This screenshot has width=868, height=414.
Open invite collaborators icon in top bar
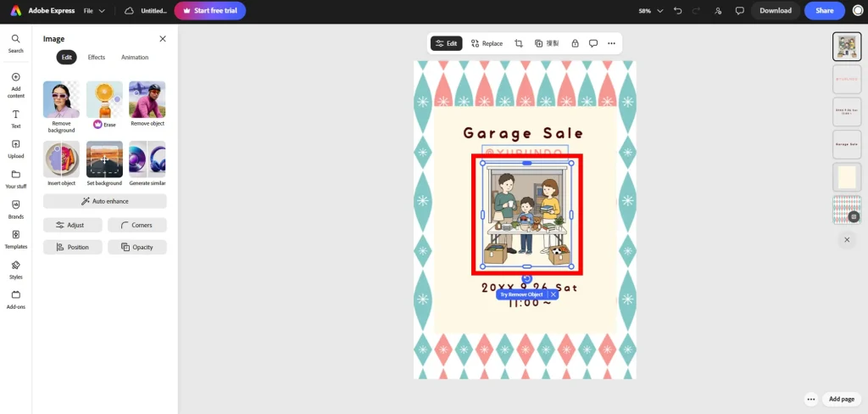718,10
